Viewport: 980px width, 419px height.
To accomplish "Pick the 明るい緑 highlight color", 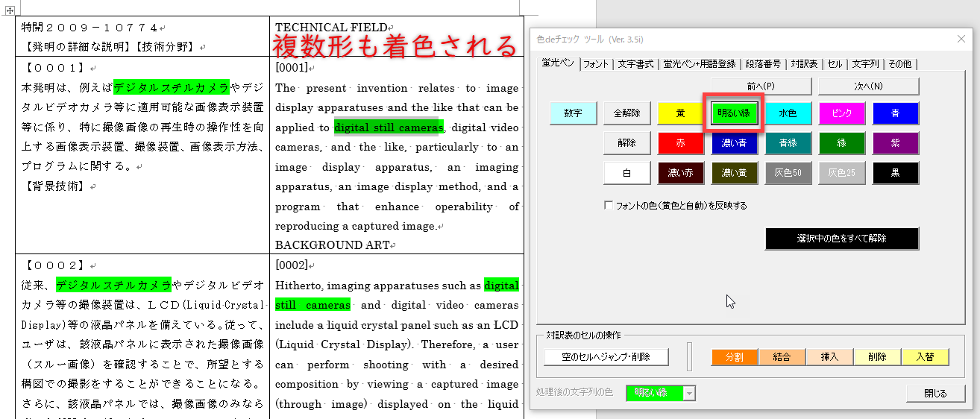I will 734,113.
